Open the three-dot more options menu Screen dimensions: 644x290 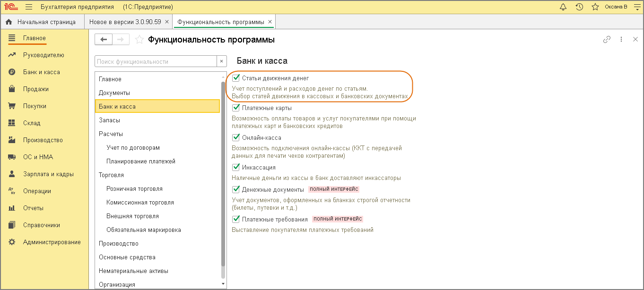coord(621,40)
